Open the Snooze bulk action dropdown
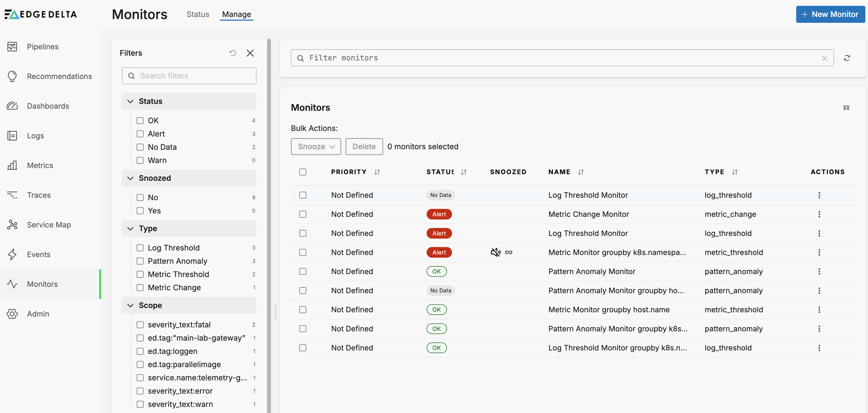 pyautogui.click(x=316, y=147)
